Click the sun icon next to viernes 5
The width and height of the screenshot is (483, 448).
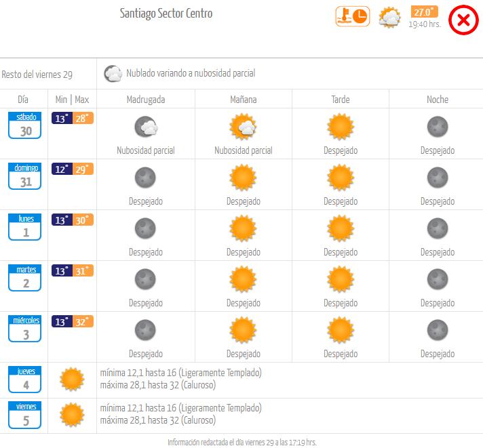coord(71,414)
